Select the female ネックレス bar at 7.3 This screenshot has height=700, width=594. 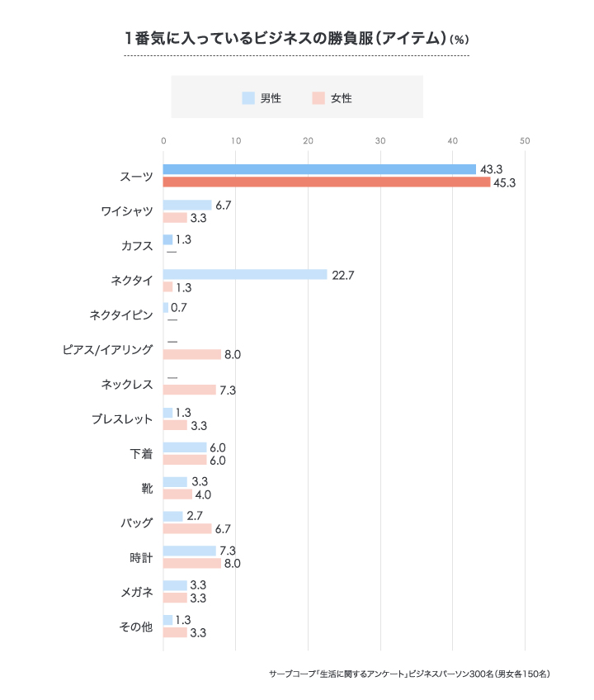point(190,390)
